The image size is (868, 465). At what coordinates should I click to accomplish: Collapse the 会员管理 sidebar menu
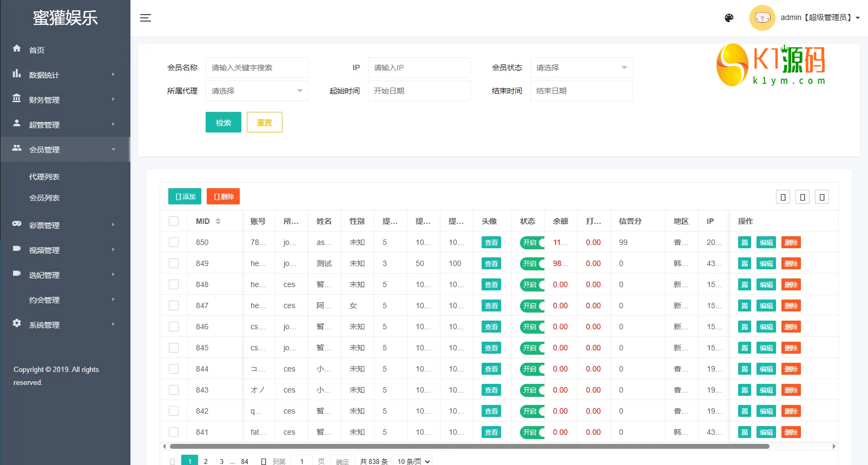65,149
